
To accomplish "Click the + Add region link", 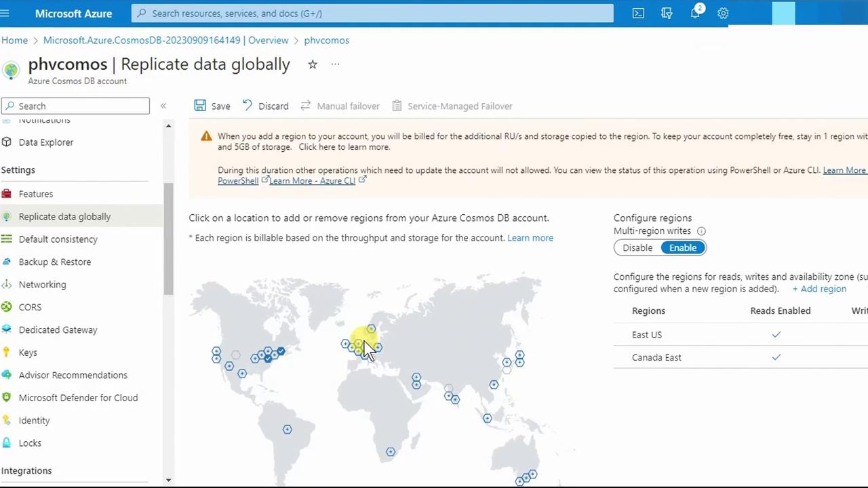I will pyautogui.click(x=819, y=289).
